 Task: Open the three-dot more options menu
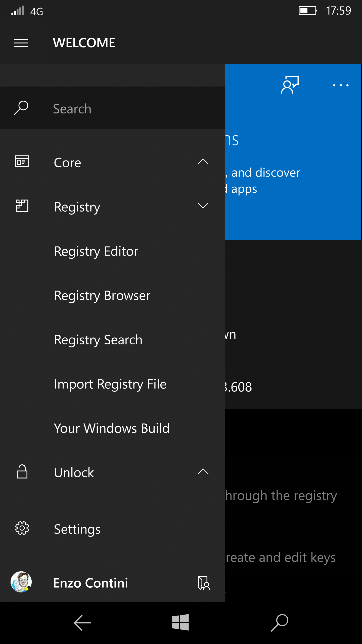pos(341,85)
